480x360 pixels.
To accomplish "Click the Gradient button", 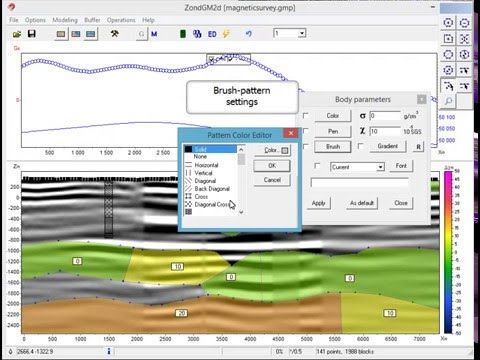I will click(x=388, y=146).
